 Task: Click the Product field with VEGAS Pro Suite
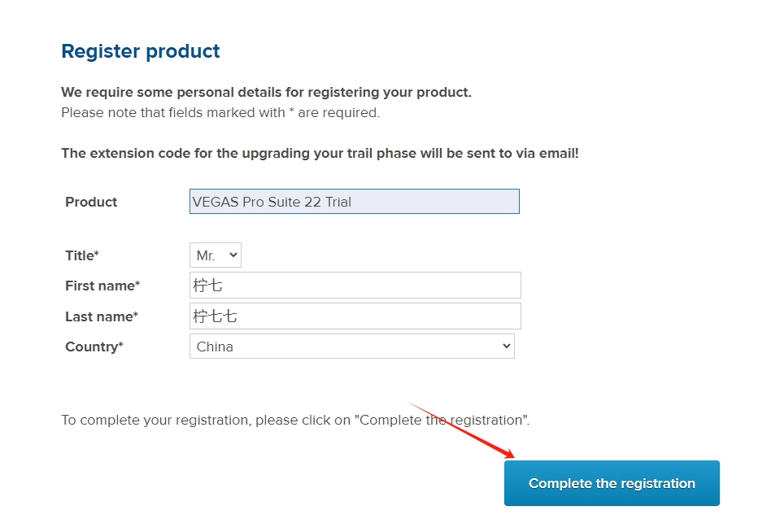click(x=354, y=202)
